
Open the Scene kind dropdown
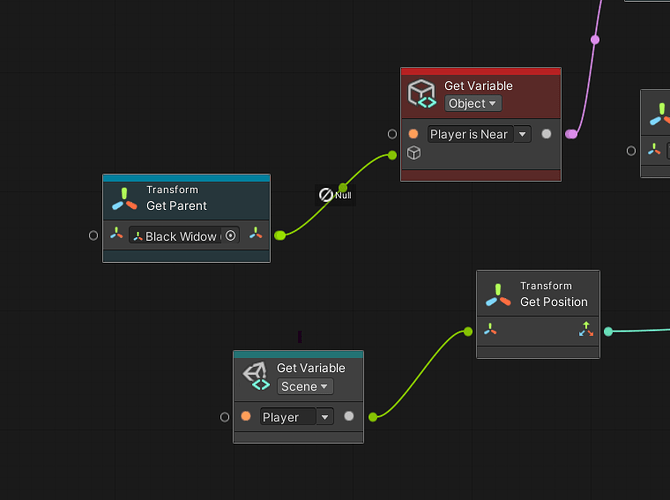pos(305,386)
